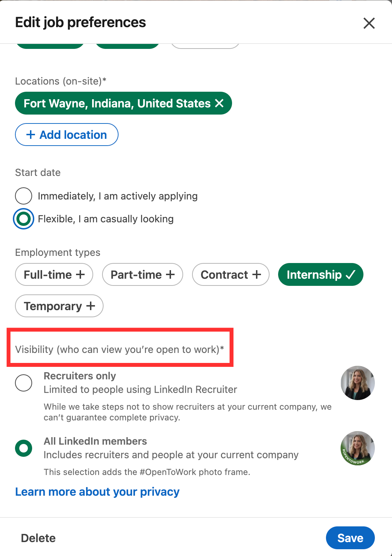Click the All LinkedIn members label text
This screenshot has height=556, width=392.
[95, 441]
